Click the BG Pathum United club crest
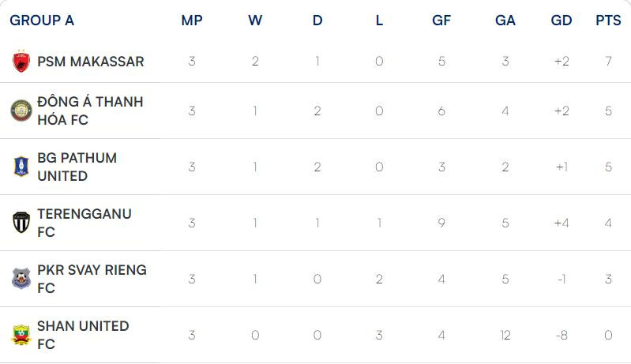This screenshot has height=364, width=631. (21, 167)
